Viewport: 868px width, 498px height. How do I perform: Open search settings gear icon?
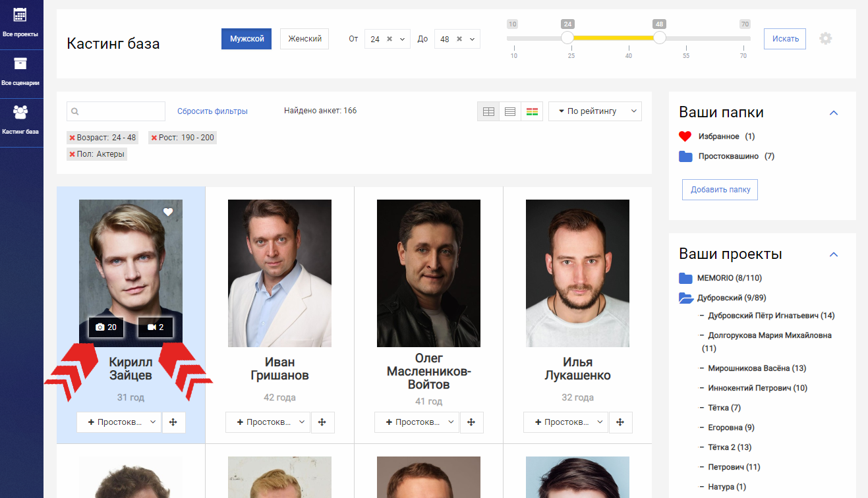click(826, 39)
